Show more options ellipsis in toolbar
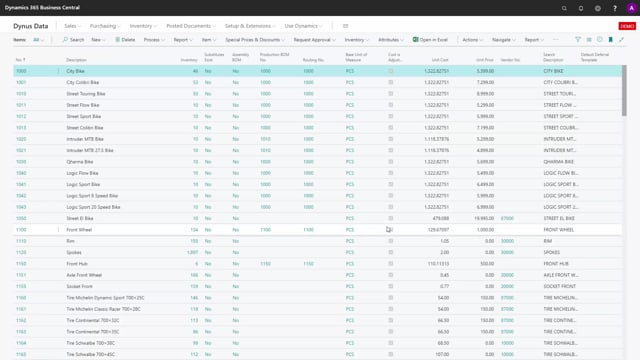 click(556, 40)
